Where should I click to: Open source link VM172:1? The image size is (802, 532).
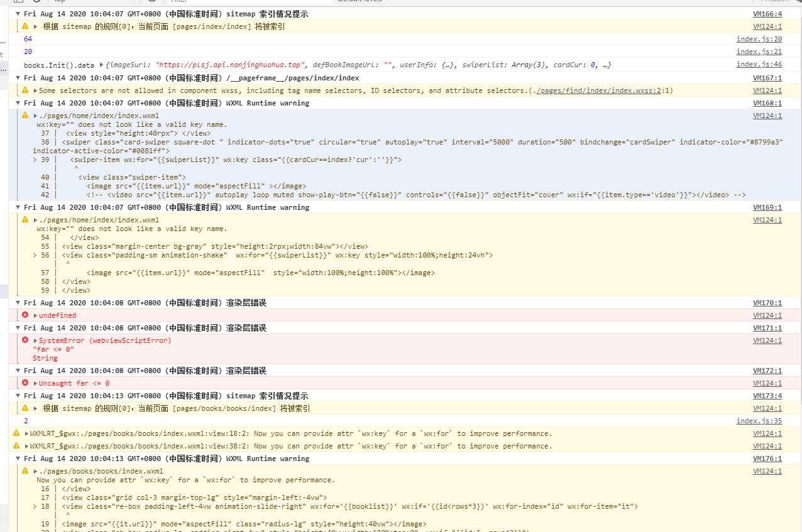[x=767, y=371]
